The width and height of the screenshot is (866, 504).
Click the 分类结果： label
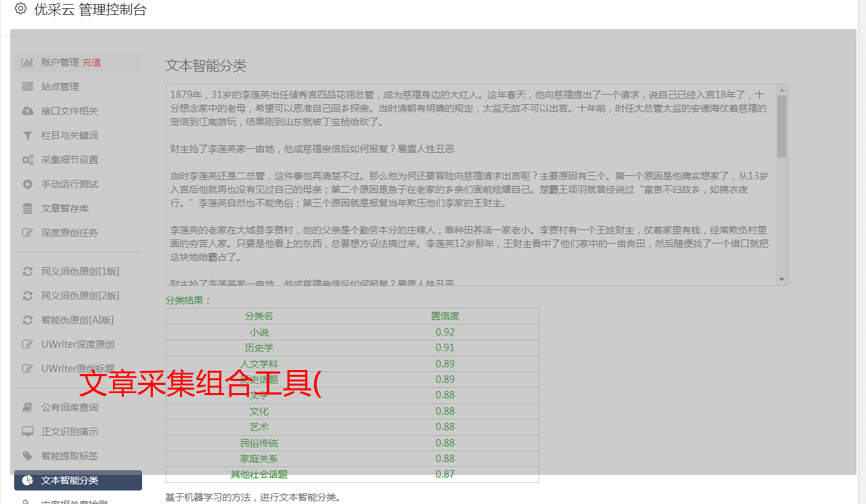click(x=189, y=300)
